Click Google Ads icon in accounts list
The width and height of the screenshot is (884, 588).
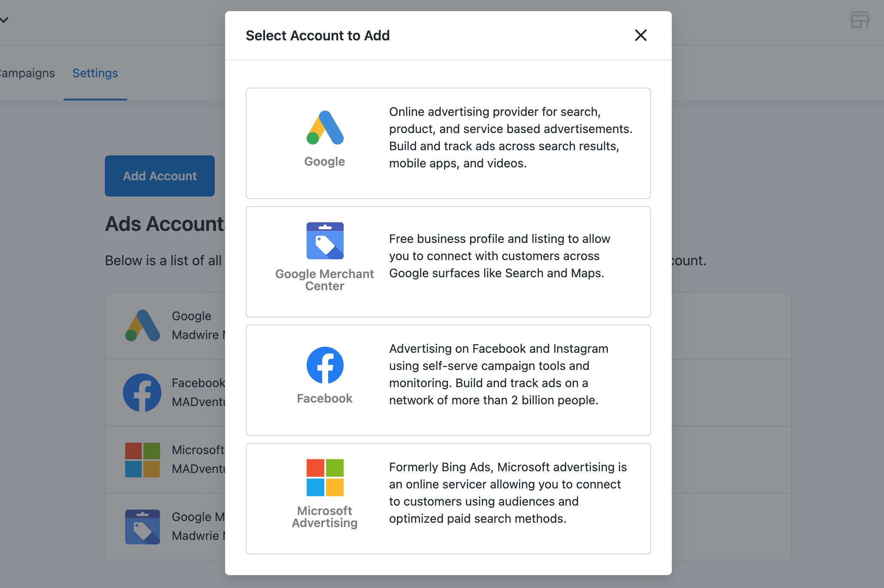143,326
